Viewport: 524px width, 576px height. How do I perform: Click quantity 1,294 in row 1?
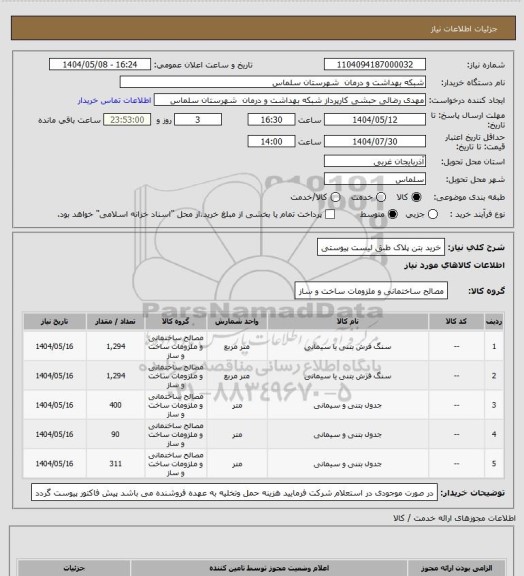[116, 346]
